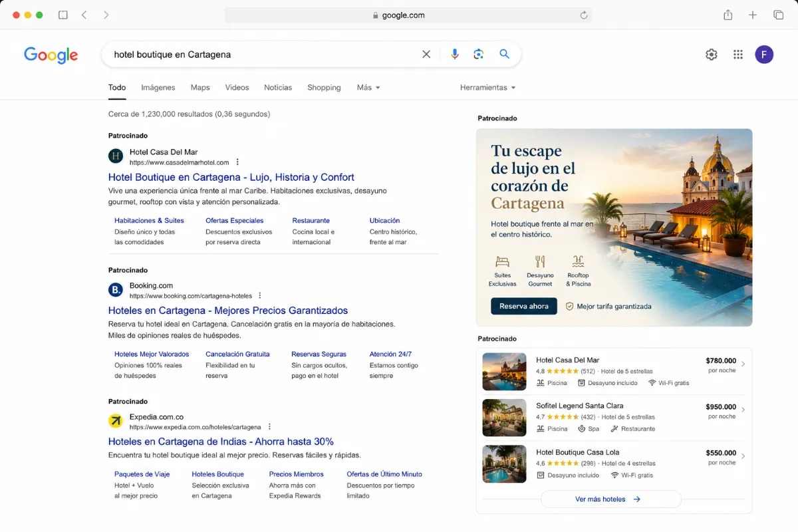Open 'Hoteles en Cartagena - Mejores Precios Garantizados'

point(228,311)
